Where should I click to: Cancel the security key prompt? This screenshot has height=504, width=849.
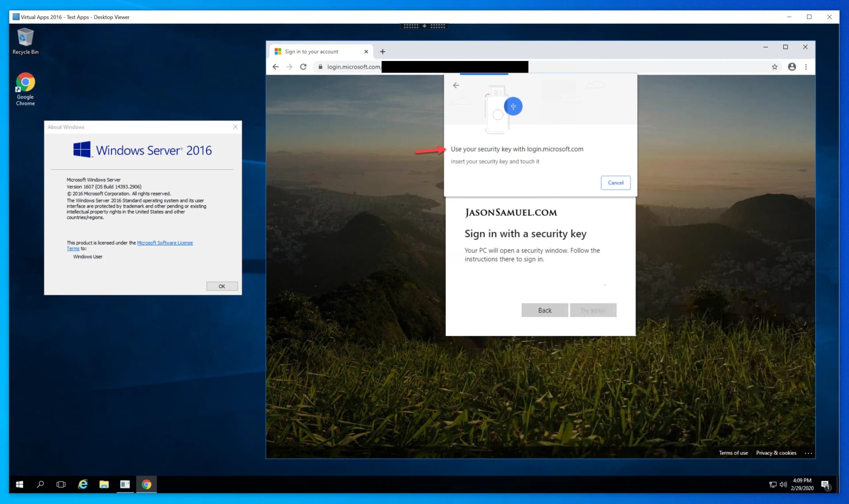point(616,183)
